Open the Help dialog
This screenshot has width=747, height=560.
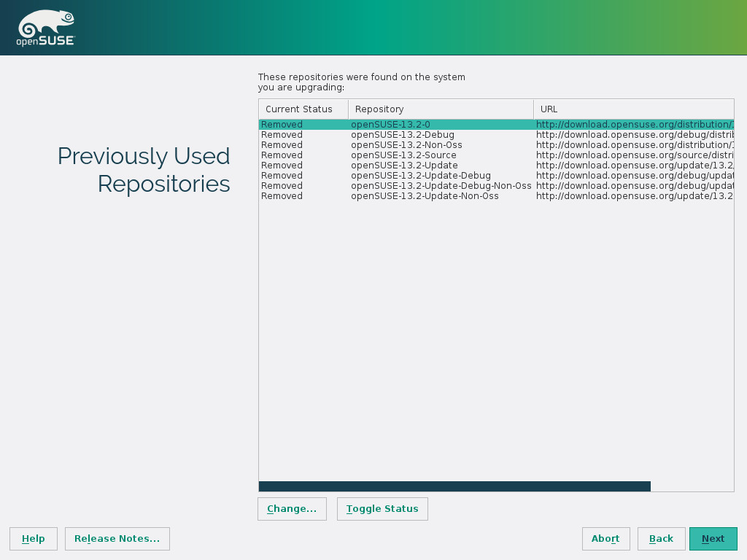pyautogui.click(x=34, y=539)
